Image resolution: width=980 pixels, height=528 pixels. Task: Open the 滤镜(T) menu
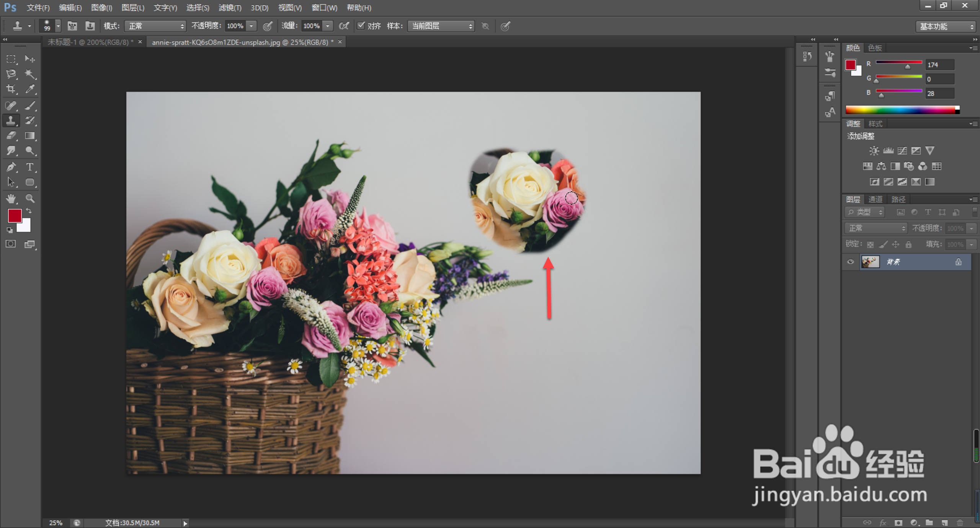[230, 8]
